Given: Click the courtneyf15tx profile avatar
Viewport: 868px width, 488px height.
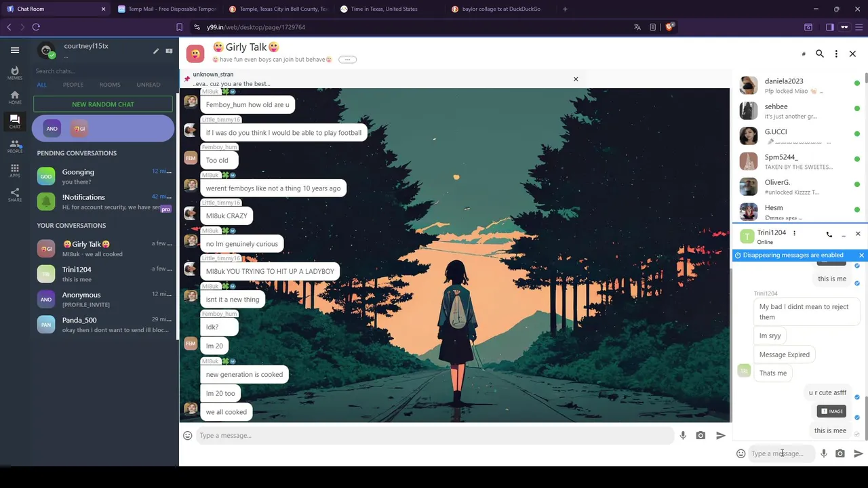Looking at the screenshot, I should (47, 51).
